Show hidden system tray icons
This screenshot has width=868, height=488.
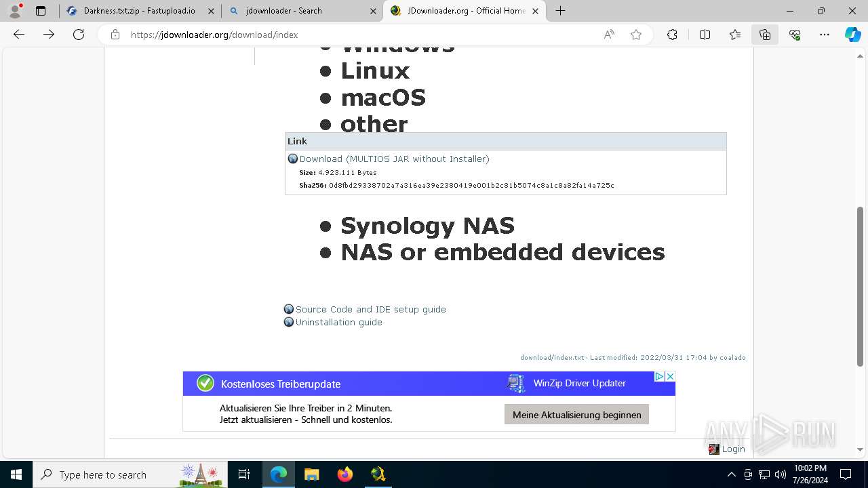tap(731, 474)
